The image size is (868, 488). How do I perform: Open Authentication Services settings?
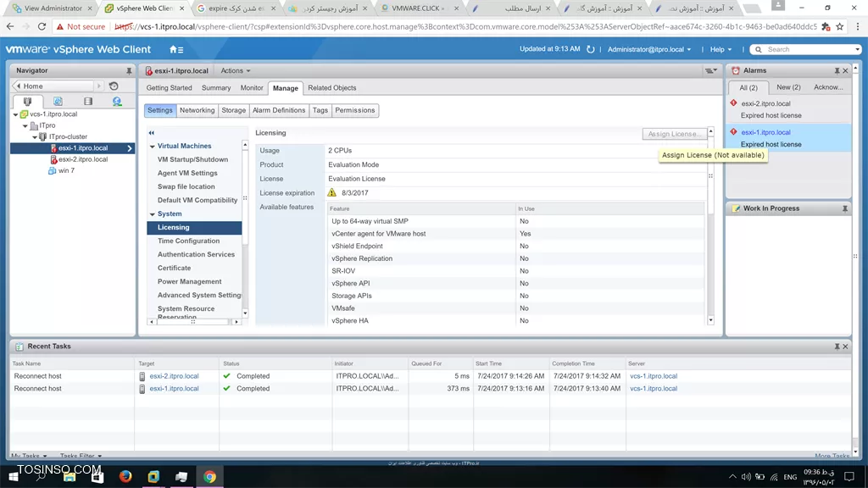[x=196, y=254]
